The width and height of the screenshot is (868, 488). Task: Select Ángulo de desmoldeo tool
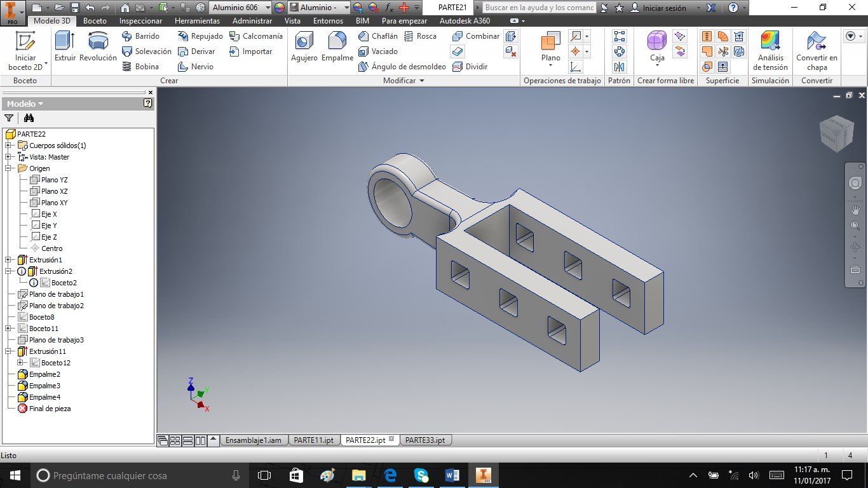point(402,67)
